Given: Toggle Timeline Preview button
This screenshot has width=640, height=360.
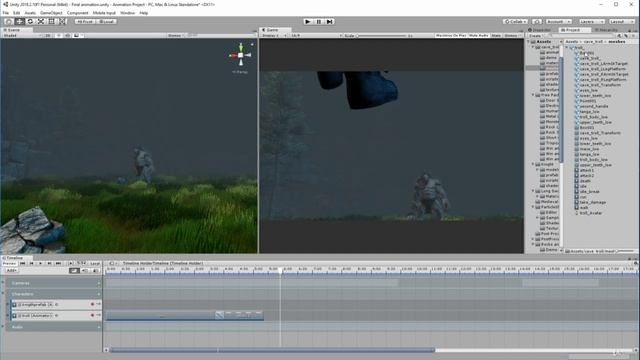Looking at the screenshot, I should (9, 263).
